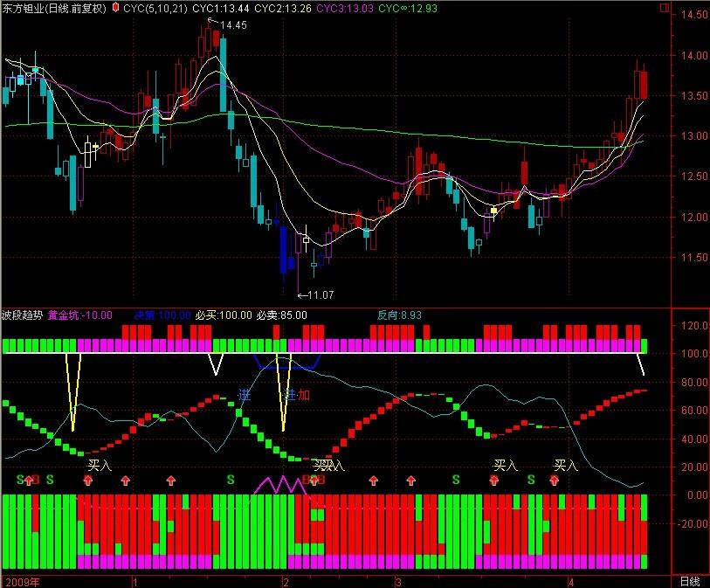Click the red 加 marker in indicator panel
The width and height of the screenshot is (710, 588).
(303, 395)
